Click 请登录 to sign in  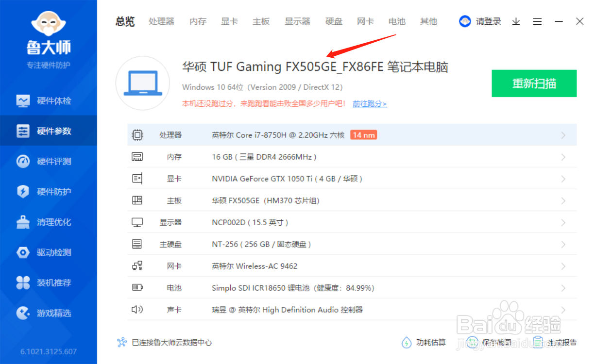[x=488, y=21]
